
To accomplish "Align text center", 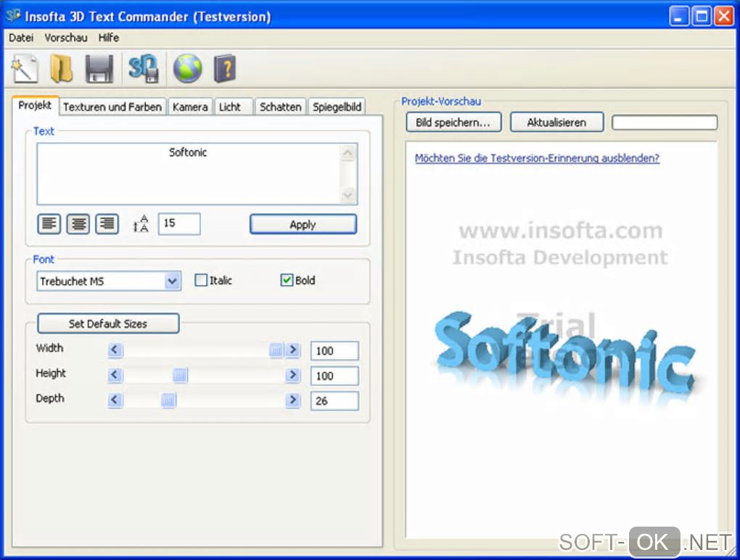I will tap(78, 223).
